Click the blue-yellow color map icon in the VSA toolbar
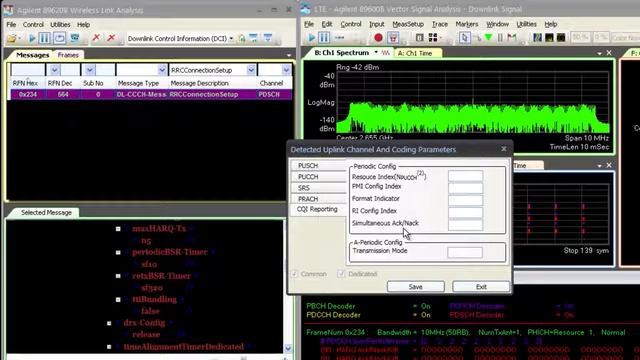Viewport: 640px width, 360px height. pos(537,38)
